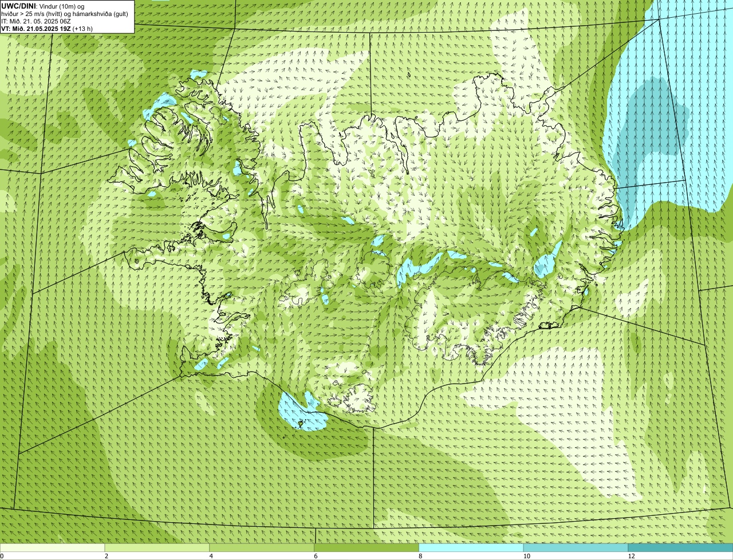Click the 4–6 m/s green legend segment
The width and height of the screenshot is (733, 560).
tap(262, 548)
